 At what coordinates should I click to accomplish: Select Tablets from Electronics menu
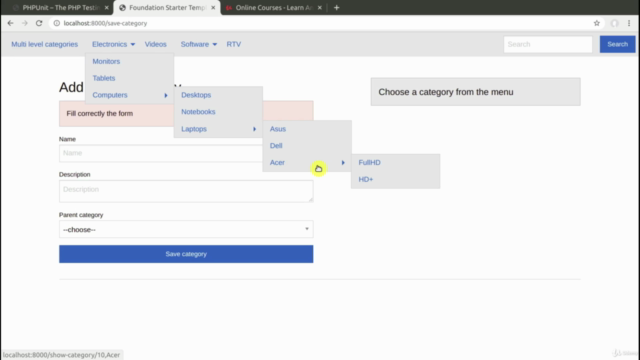[x=104, y=78]
